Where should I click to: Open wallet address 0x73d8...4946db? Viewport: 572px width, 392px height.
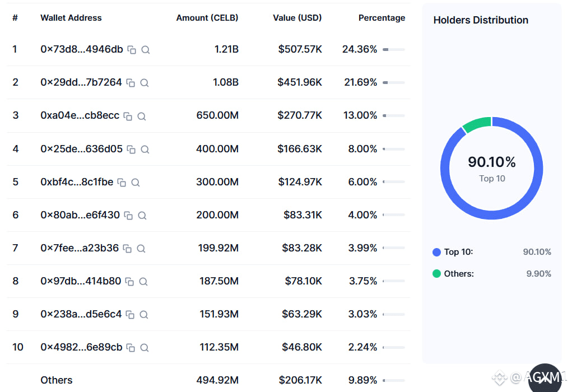[82, 49]
